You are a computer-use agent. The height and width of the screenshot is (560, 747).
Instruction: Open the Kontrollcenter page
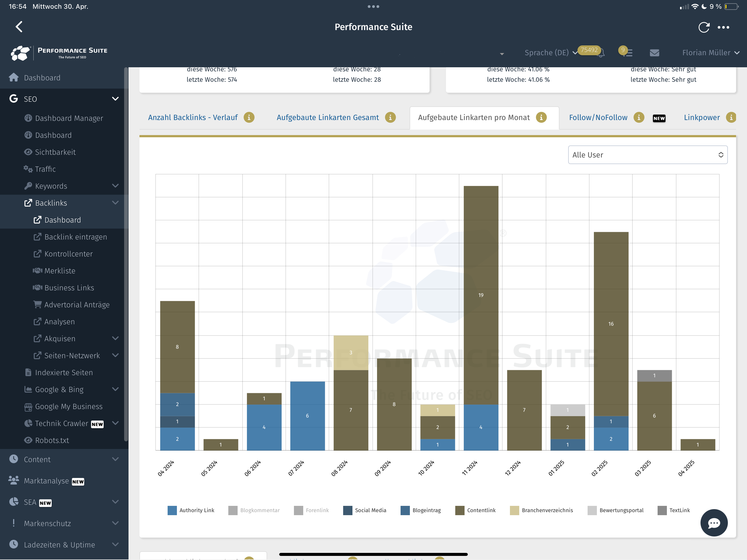[x=69, y=254]
